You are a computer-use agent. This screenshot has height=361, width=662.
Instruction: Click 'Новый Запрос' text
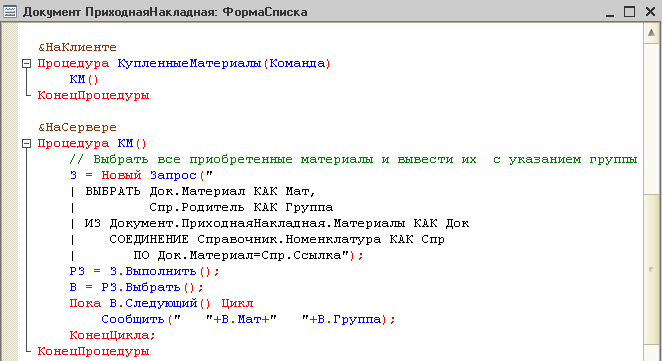click(x=149, y=176)
